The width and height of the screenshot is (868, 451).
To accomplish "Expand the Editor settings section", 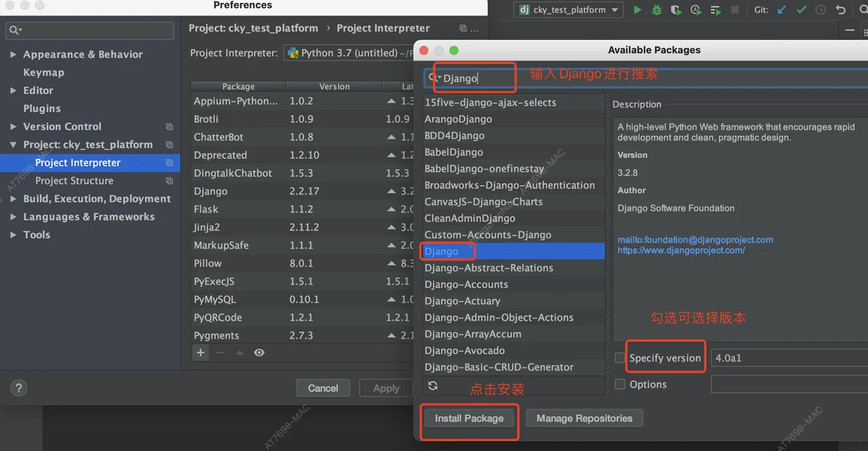I will (x=13, y=90).
